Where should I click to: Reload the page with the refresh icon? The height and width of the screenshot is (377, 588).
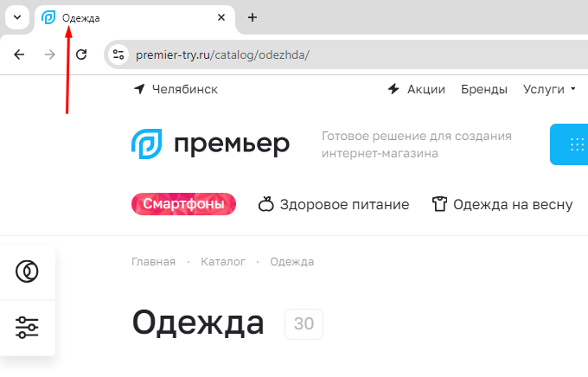point(81,54)
